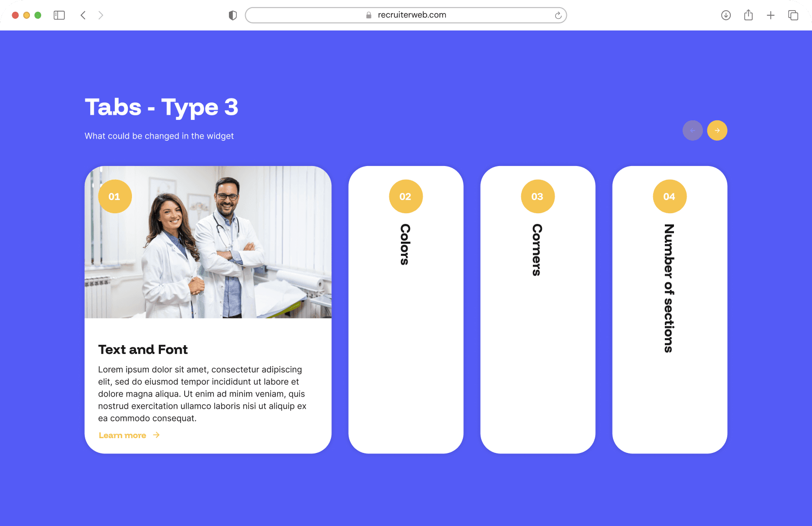
Task: Click the browser forward arrow
Action: [100, 15]
